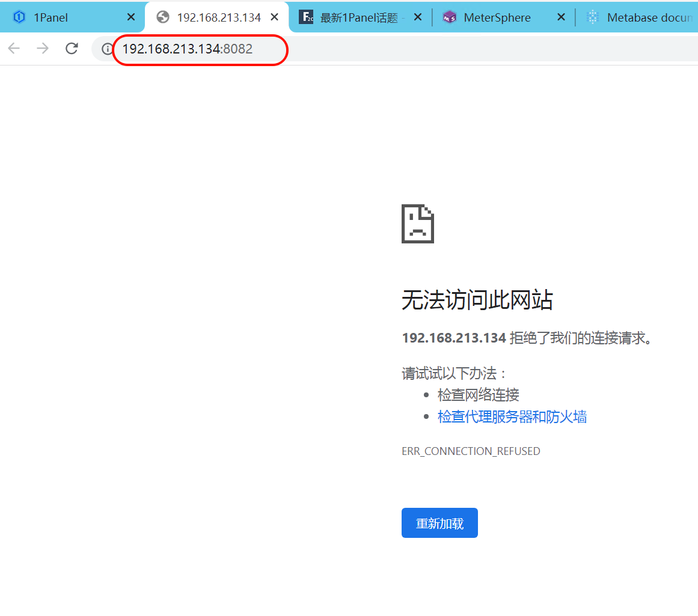Close the 192.168.213.134 tab
Screen dimensions: 698x616
(274, 17)
